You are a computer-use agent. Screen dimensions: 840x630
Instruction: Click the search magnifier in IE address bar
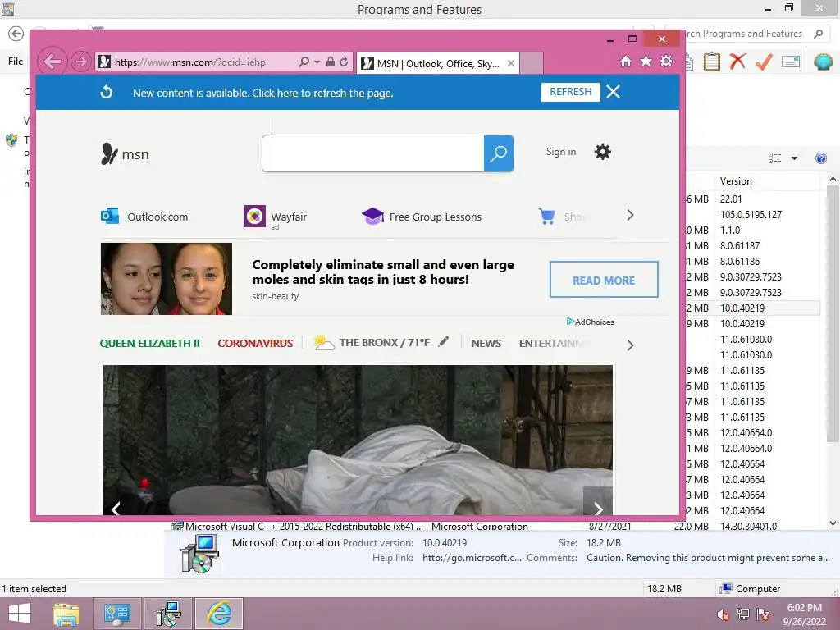pos(304,62)
